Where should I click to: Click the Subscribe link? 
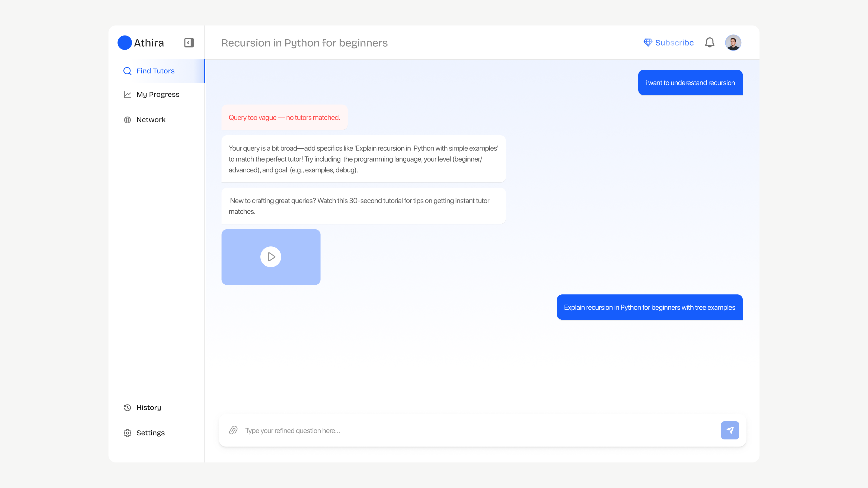674,43
